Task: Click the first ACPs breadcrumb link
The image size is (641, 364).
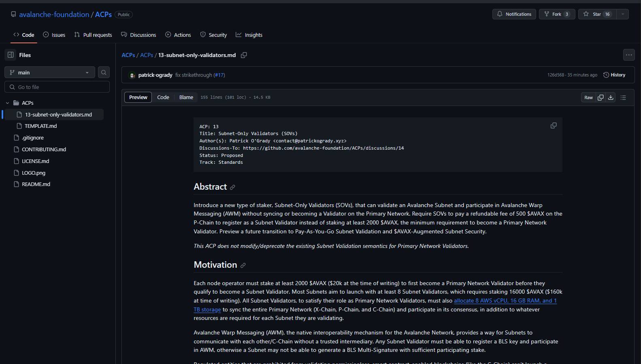Action: point(128,55)
